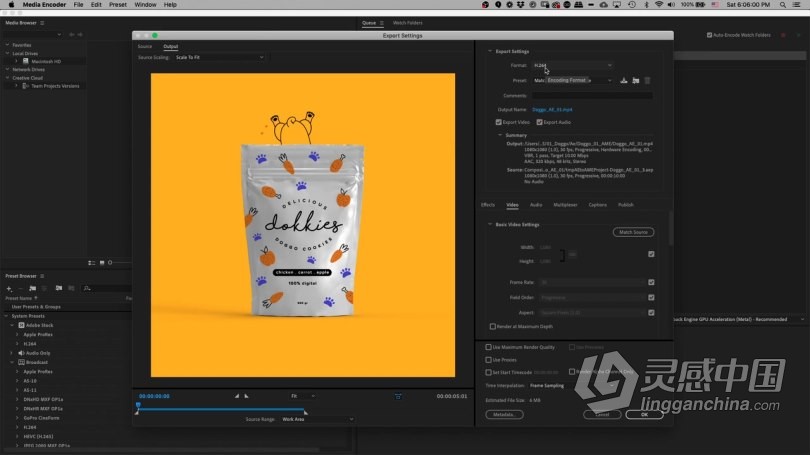
Task: Click the volume icon in menu bar
Action: point(671,5)
